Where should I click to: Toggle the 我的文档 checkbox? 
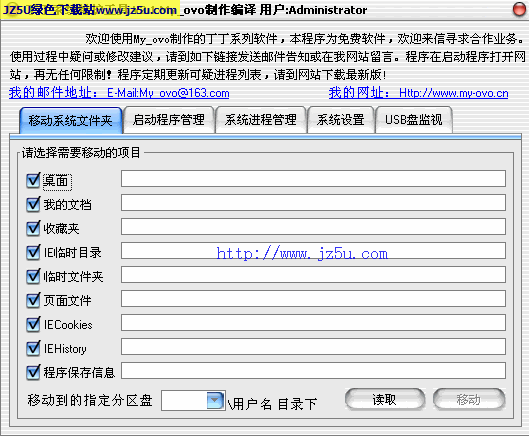(33, 204)
